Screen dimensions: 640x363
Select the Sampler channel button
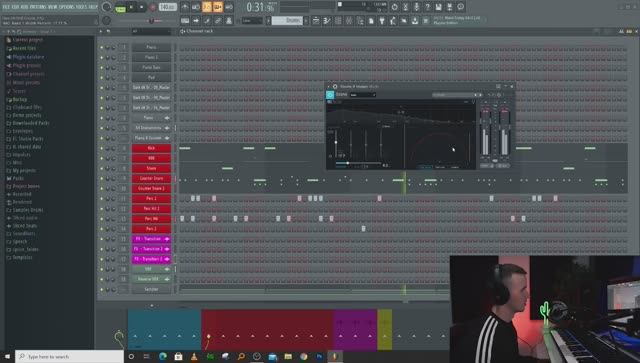[x=151, y=290]
